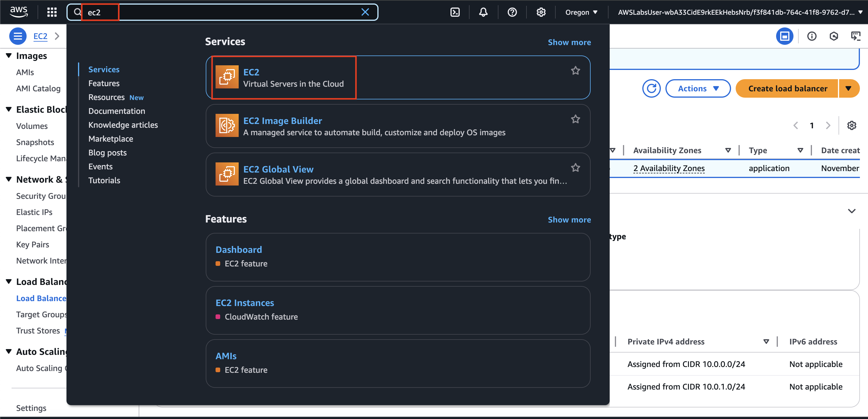868x419 pixels.
Task: Click Show more next to Features heading
Action: coord(569,219)
